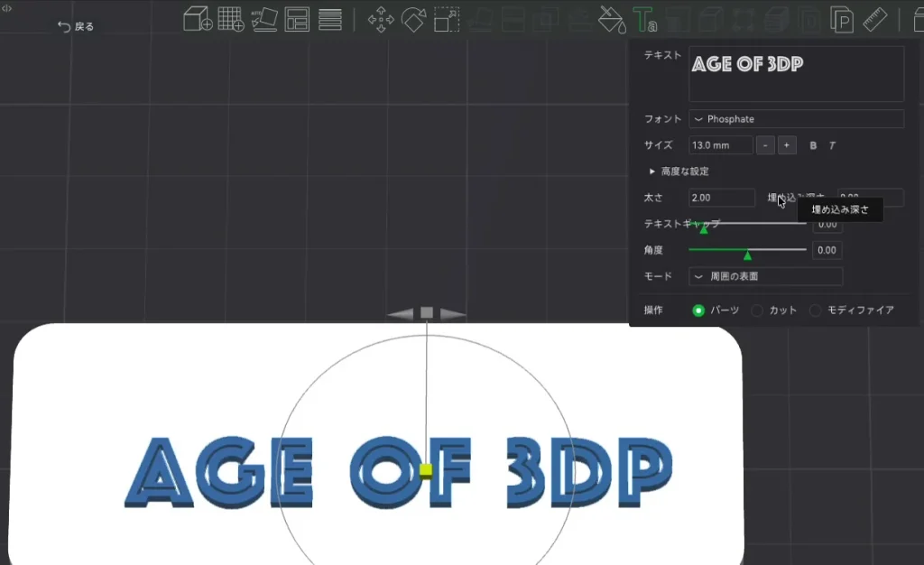
Task: Select the Rotate tool
Action: point(413,20)
